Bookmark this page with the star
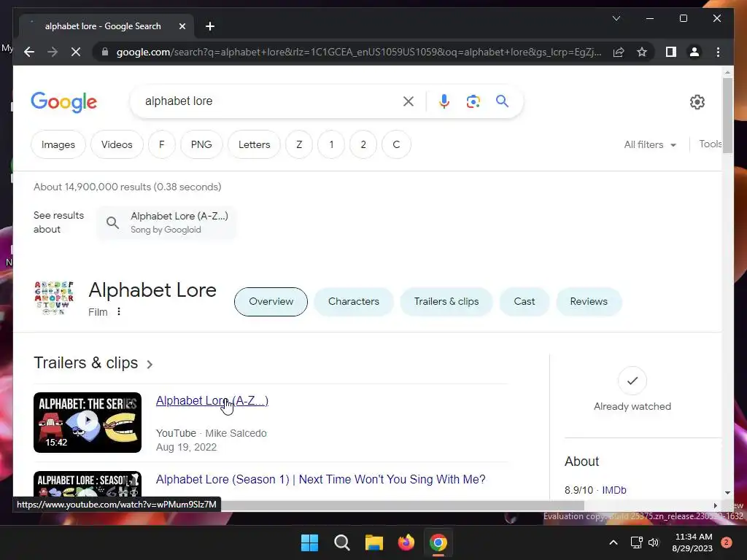 click(642, 52)
